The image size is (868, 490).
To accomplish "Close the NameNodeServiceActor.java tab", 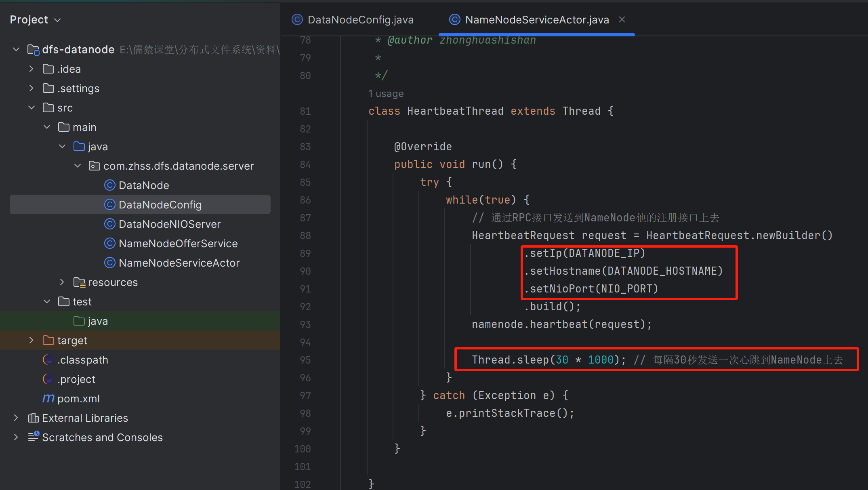I will click(622, 19).
